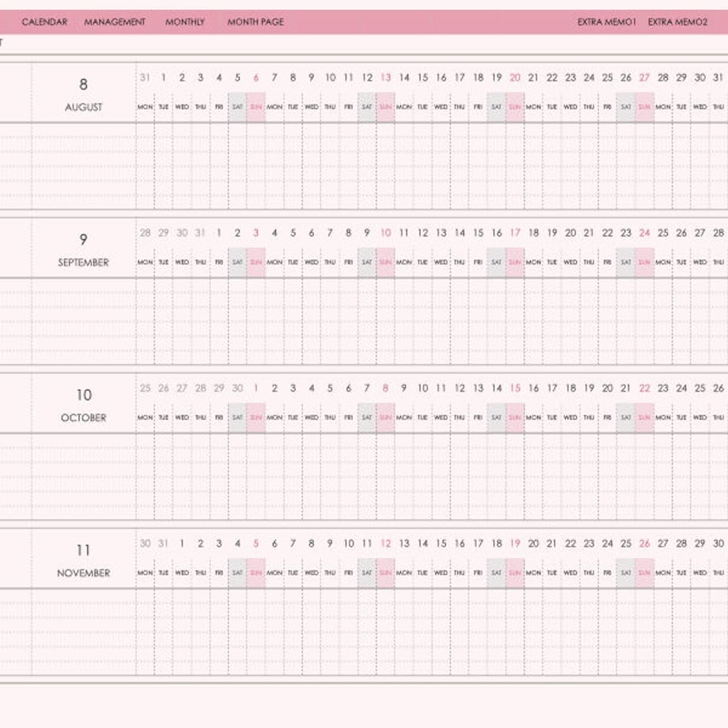
Task: Select November 12 Sunday date
Action: click(x=385, y=544)
